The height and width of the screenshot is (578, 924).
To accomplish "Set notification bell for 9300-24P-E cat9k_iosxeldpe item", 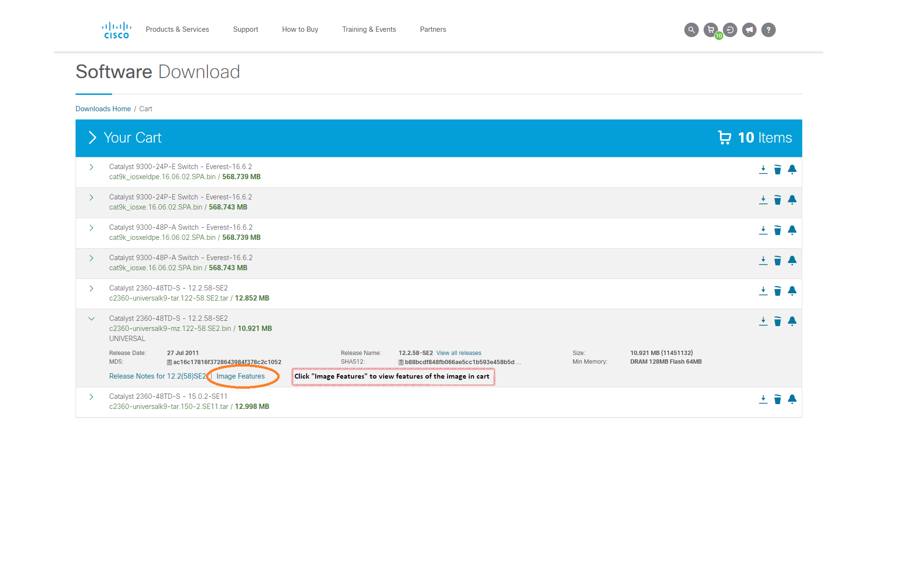I will tap(792, 170).
